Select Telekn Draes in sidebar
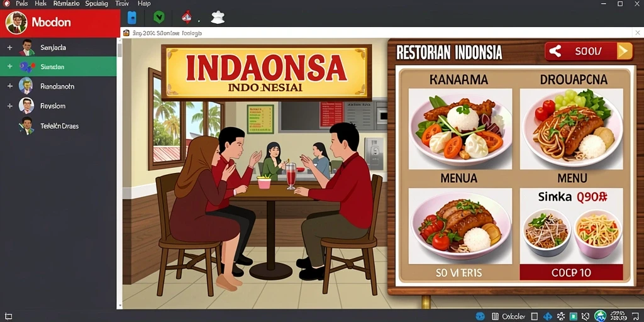The width and height of the screenshot is (644, 322). coord(58,126)
